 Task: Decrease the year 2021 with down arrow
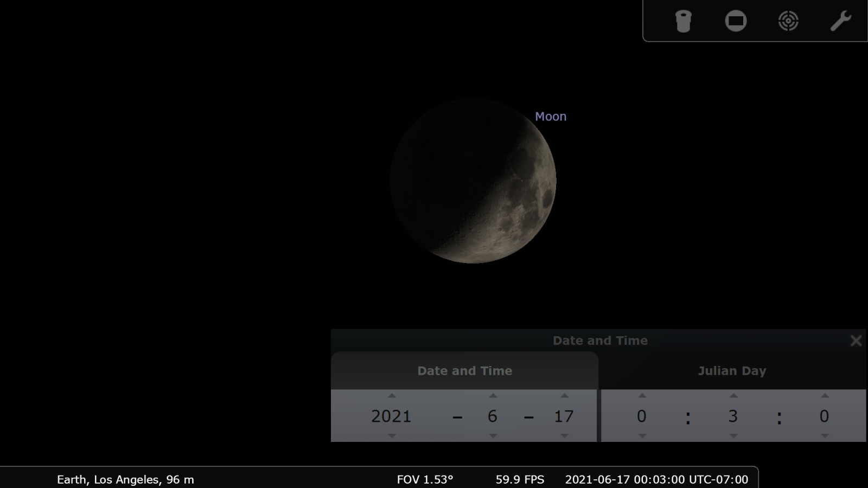click(392, 436)
